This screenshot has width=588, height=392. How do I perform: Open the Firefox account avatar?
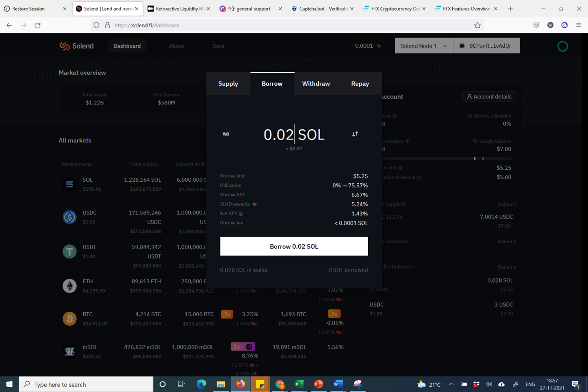(550, 25)
